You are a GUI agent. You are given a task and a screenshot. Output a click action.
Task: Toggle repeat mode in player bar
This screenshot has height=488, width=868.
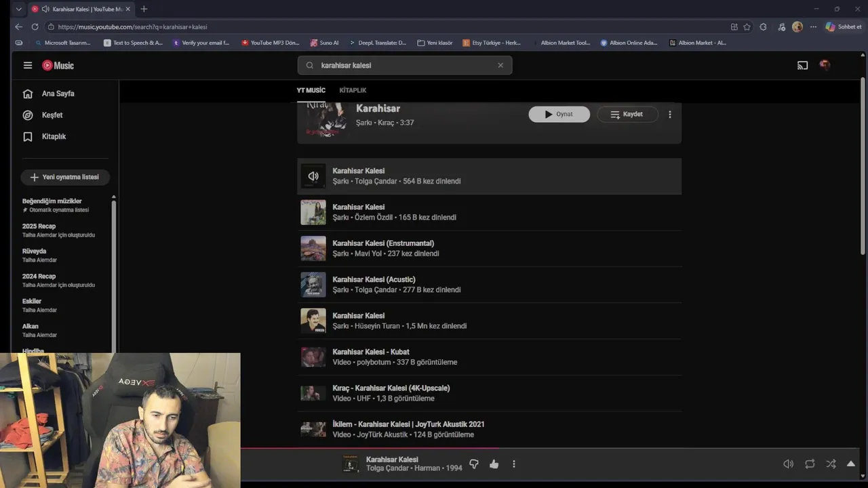coord(810,464)
